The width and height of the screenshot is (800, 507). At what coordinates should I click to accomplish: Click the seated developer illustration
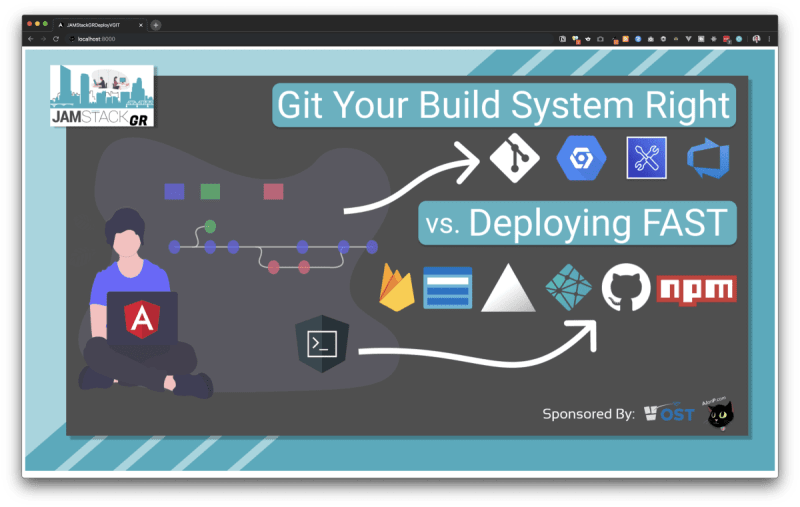[x=144, y=303]
